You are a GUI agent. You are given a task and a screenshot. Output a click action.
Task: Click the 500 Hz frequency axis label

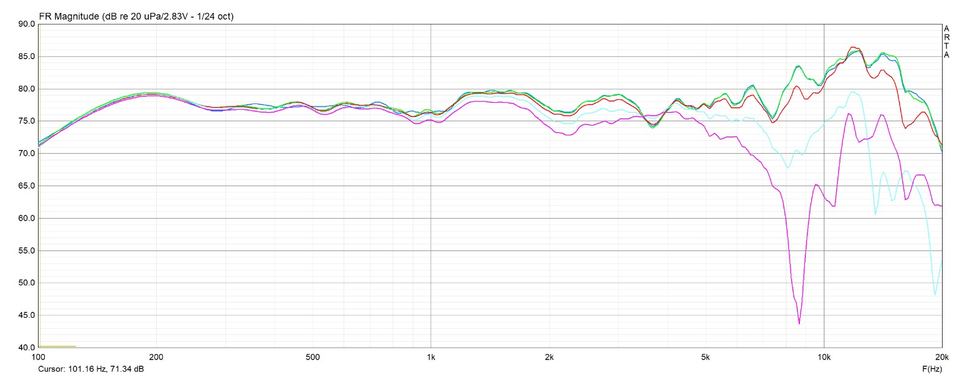312,357
